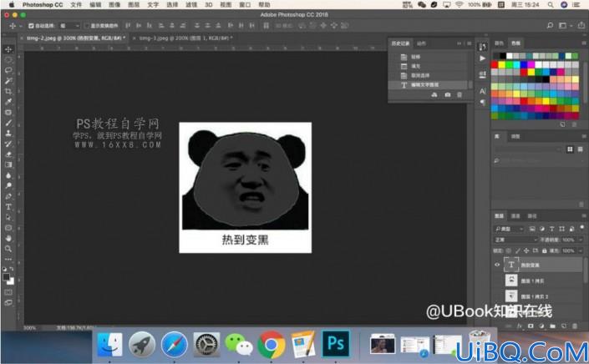Click the search magnifier in options bar
This screenshot has width=589, height=364.
550,26
